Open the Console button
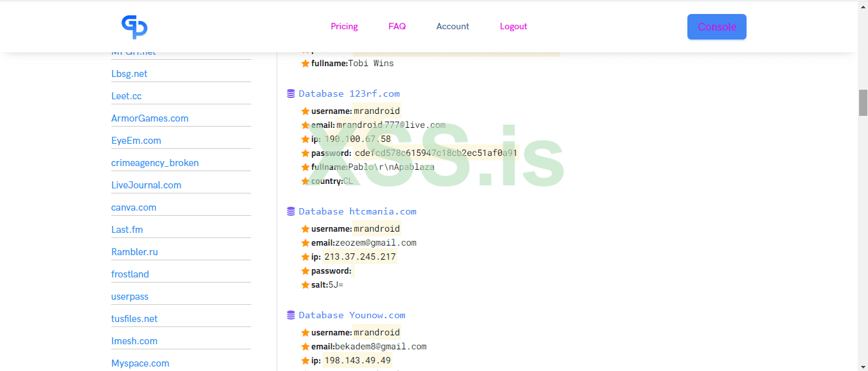Viewport: 868px width, 371px height. [717, 27]
